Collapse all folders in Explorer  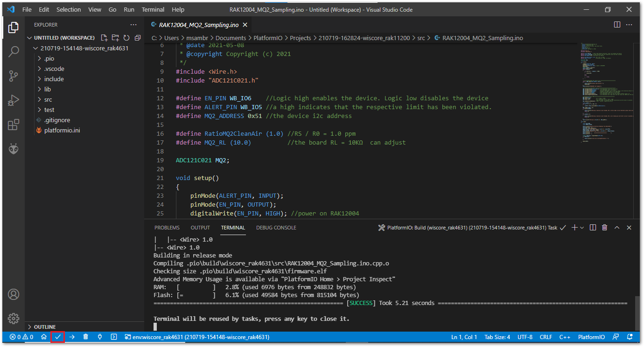pos(138,38)
